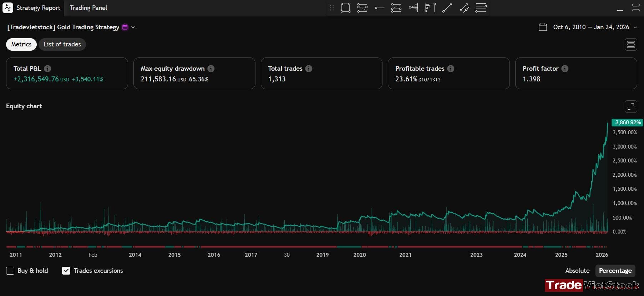Select the trend line tool
Screen dimensions: 644x296
[447, 8]
